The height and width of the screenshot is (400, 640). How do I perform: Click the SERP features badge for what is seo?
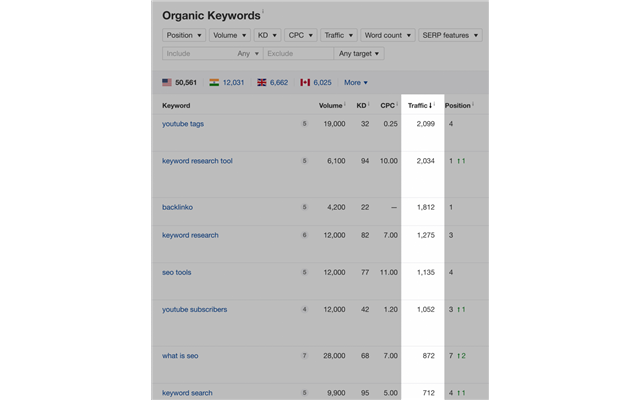304,356
